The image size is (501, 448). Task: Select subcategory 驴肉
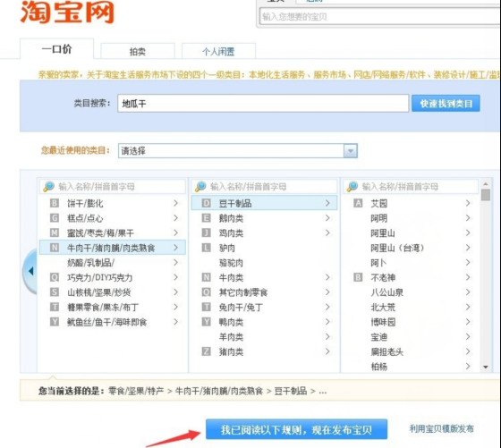pyautogui.click(x=264, y=248)
